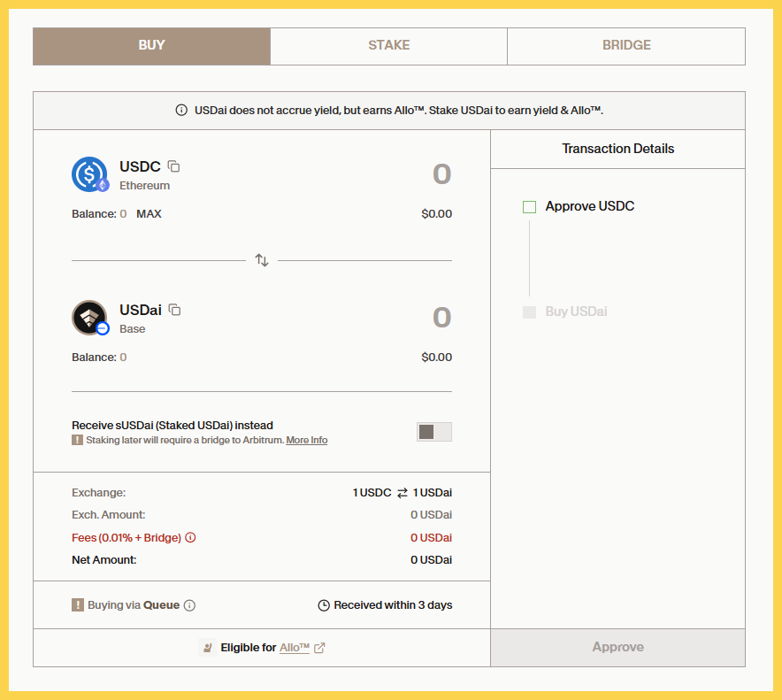Click the Transaction Details heading

(x=618, y=149)
